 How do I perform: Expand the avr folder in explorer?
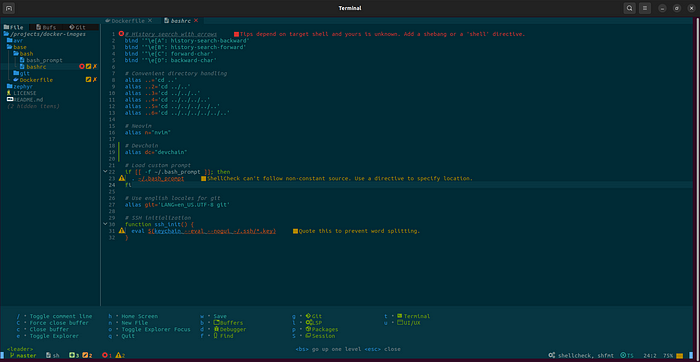coord(14,41)
